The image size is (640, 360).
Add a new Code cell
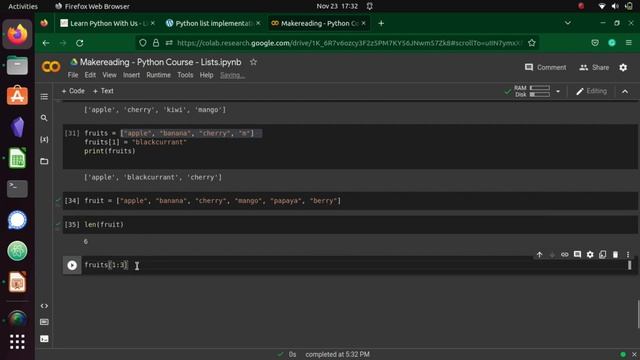coord(73,91)
